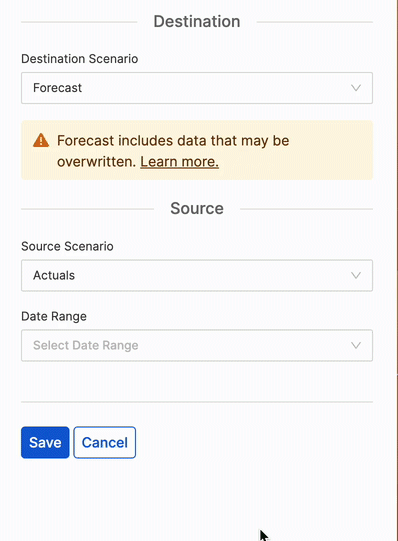Click the blue Save button

[x=45, y=442]
